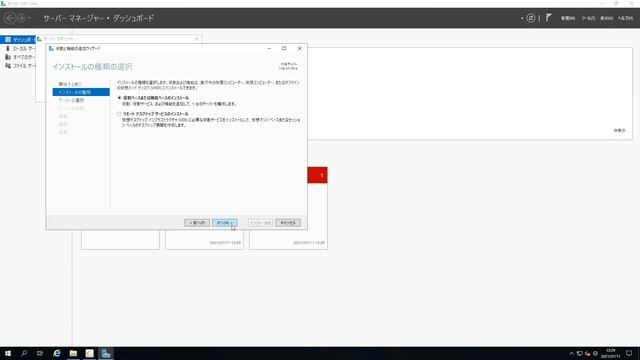The height and width of the screenshot is (360, 640).
Task: Click the taskbar clock and date
Action: tap(610, 353)
